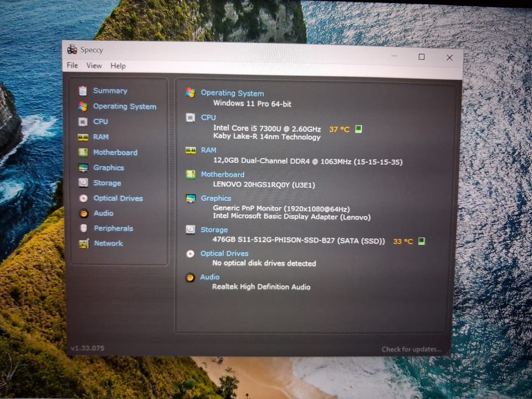Open Storage in the sidebar
The height and width of the screenshot is (399, 532).
(x=107, y=183)
